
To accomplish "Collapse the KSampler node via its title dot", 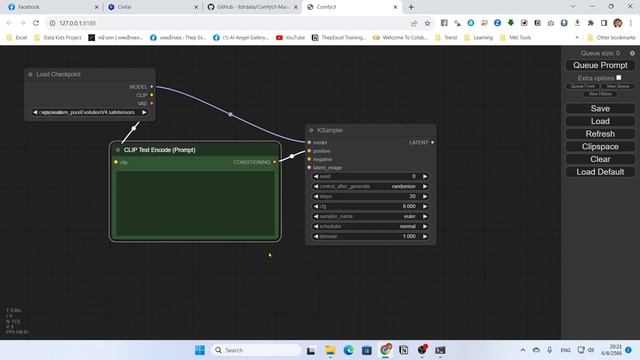I will pos(311,130).
